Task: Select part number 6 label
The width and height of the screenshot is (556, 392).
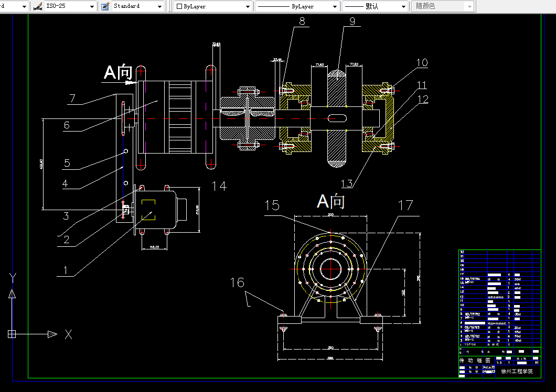Action: tap(67, 125)
